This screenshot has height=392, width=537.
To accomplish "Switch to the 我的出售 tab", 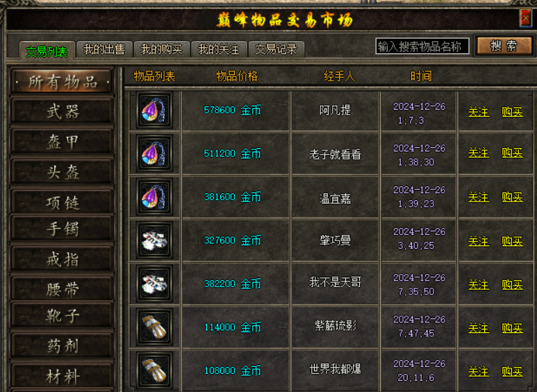I will click(104, 49).
